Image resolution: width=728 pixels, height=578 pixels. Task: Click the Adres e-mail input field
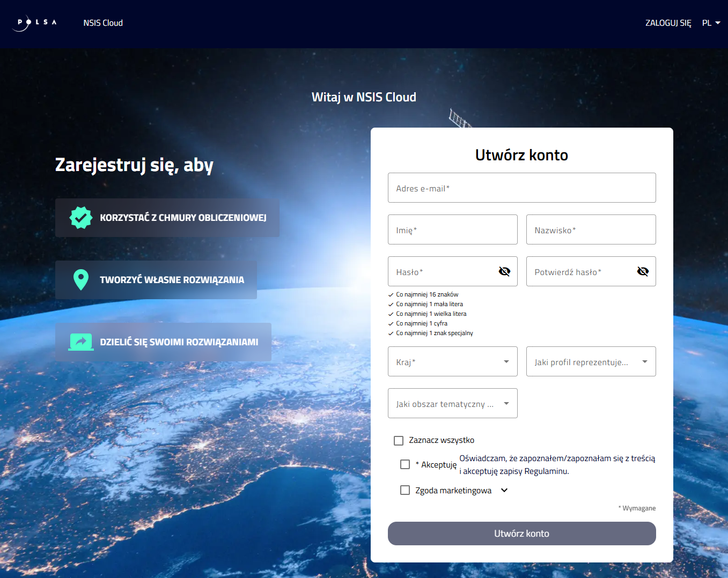pyautogui.click(x=521, y=188)
